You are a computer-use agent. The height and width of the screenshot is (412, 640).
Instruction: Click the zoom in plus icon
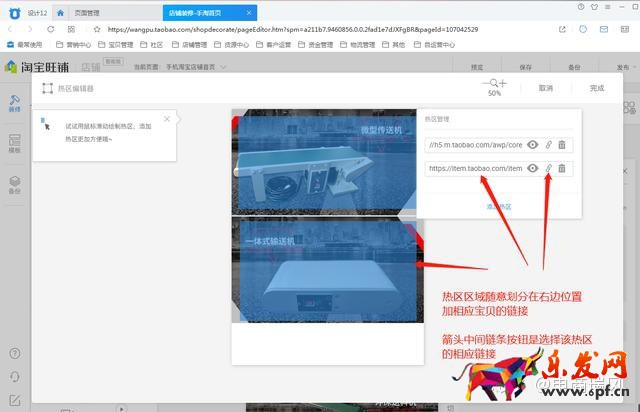click(502, 83)
